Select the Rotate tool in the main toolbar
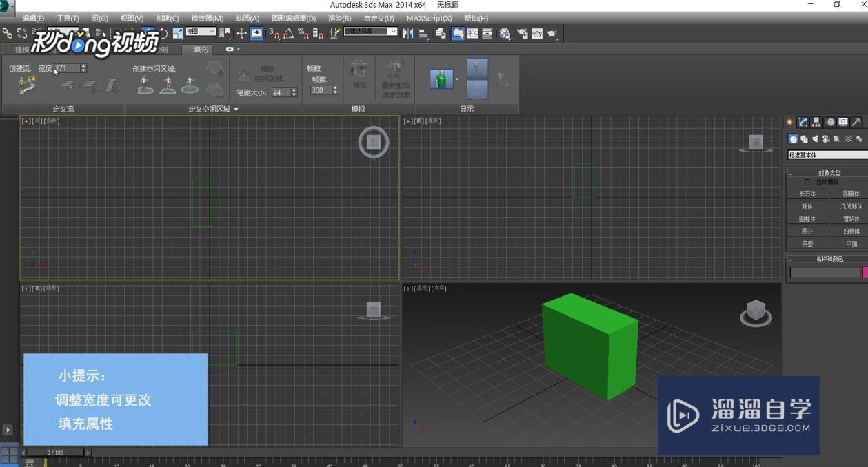The height and width of the screenshot is (467, 868). [163, 33]
